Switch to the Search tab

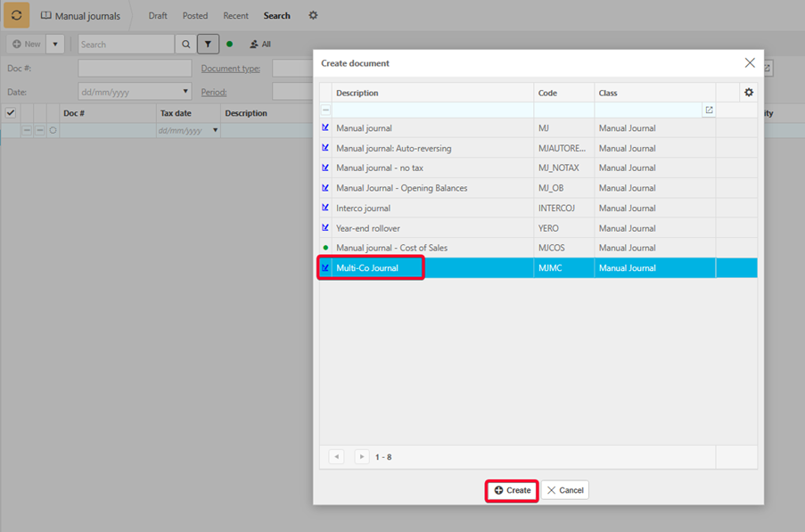[x=276, y=16]
